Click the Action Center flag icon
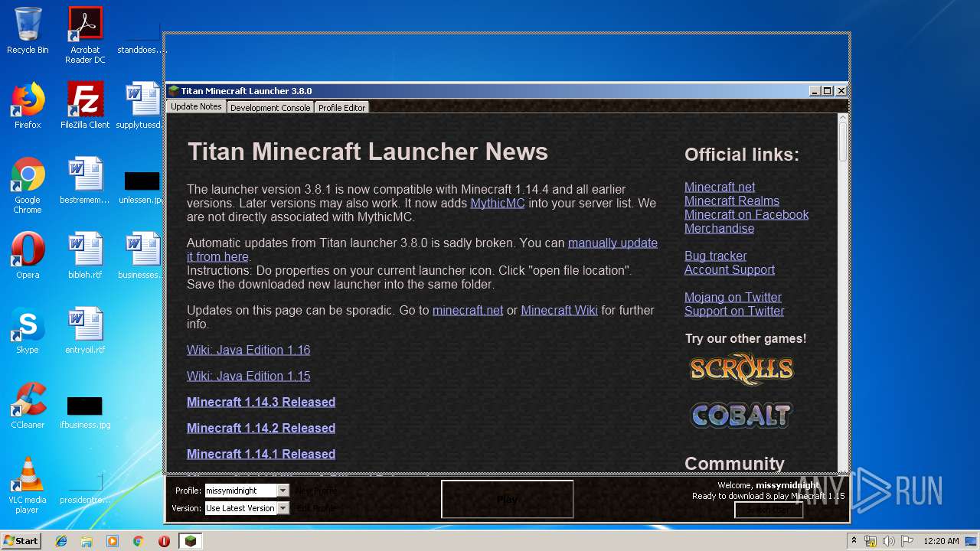This screenshot has width=980, height=551. pyautogui.click(x=906, y=541)
